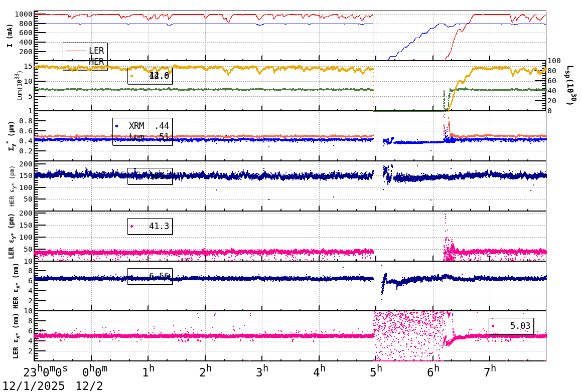This screenshot has height=392, width=582.
Task: Click the Lum .51 legend entry
Action: 149,137
